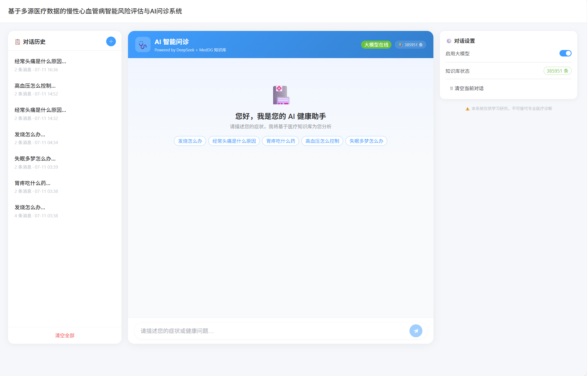Viewport: 588px width, 376px height.
Task: Click the send message paper plane icon
Action: 416,331
